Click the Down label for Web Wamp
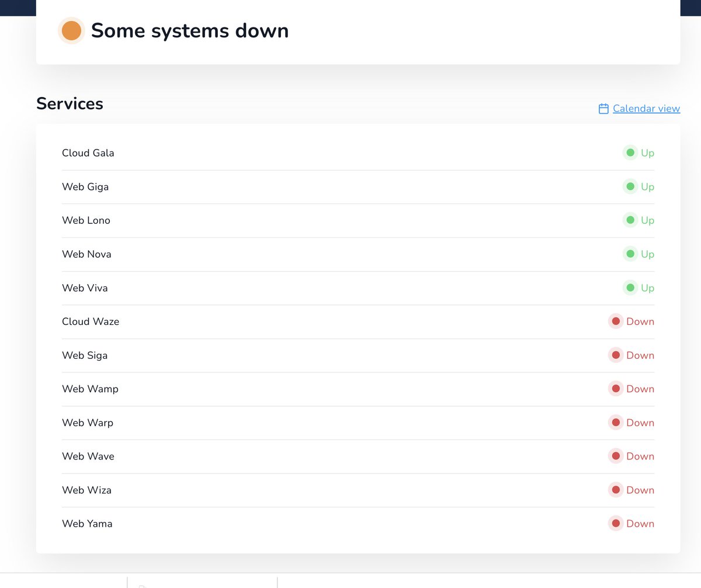This screenshot has width=701, height=588. coord(640,389)
